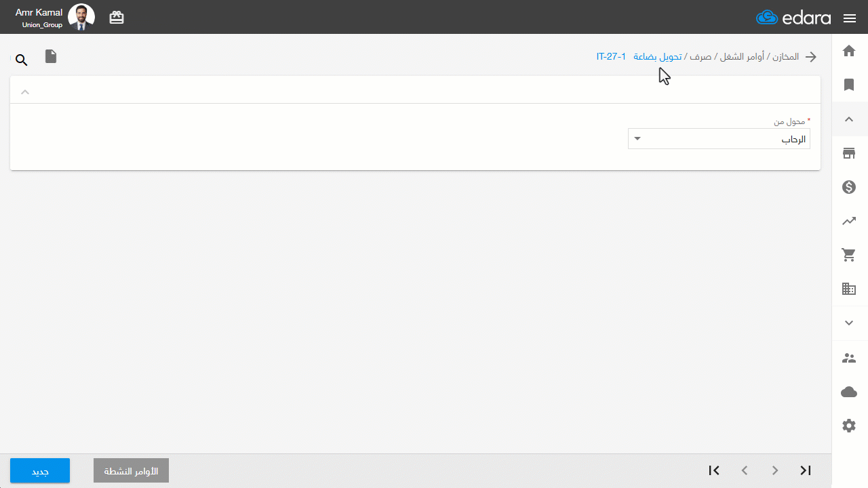
Task: Go back with the breadcrumb arrow
Action: [x=810, y=57]
